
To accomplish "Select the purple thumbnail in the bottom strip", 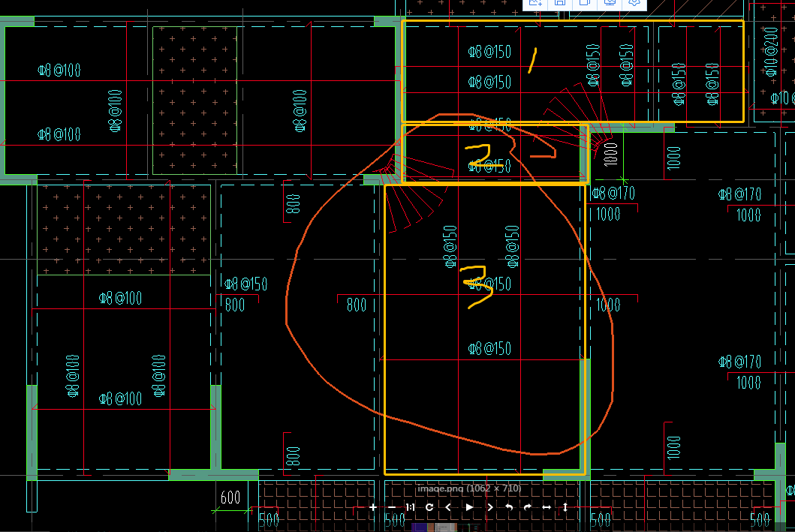I will point(423,527).
